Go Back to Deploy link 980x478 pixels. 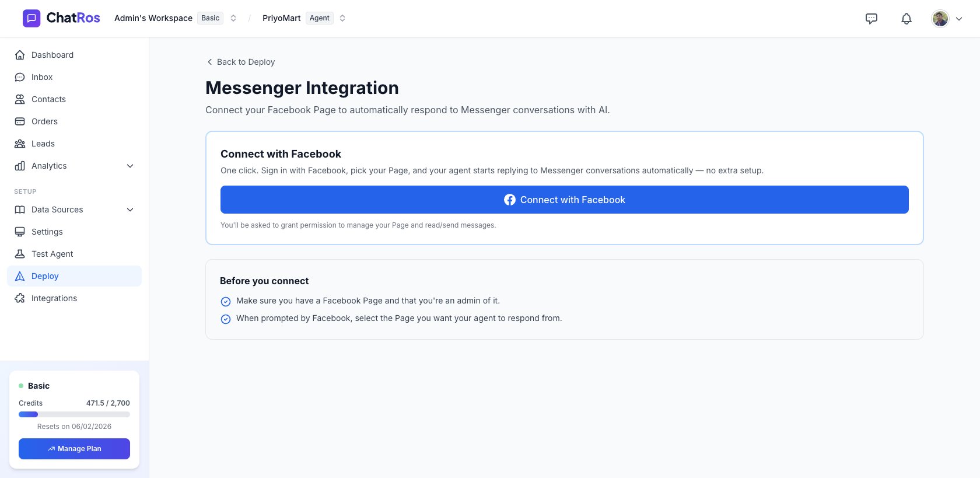[241, 62]
